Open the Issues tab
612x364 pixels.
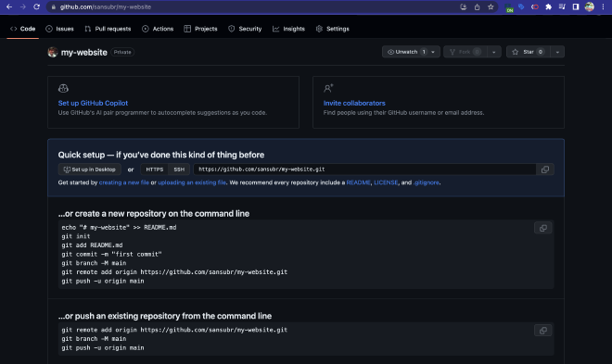coord(59,29)
